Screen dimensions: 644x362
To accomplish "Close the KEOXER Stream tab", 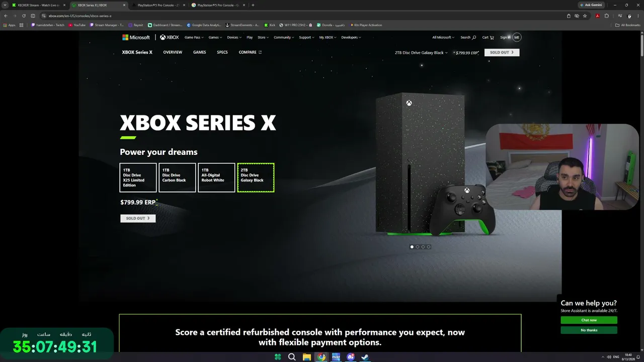I will pyautogui.click(x=64, y=5).
